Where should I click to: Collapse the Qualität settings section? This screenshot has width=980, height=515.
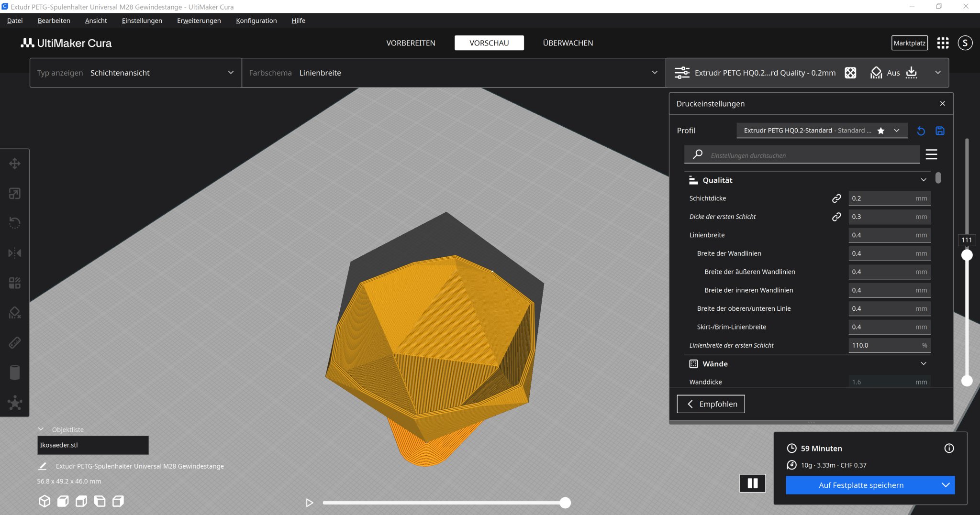click(923, 180)
